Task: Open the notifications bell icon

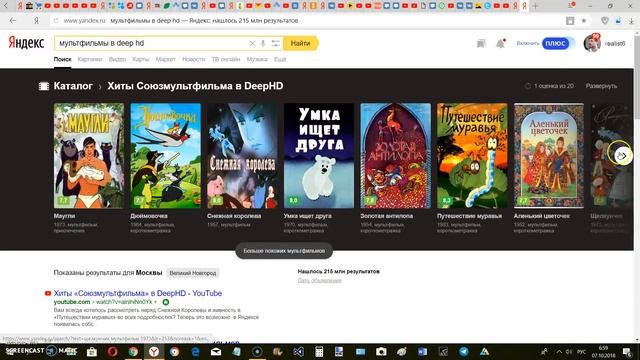Action: click(x=500, y=43)
